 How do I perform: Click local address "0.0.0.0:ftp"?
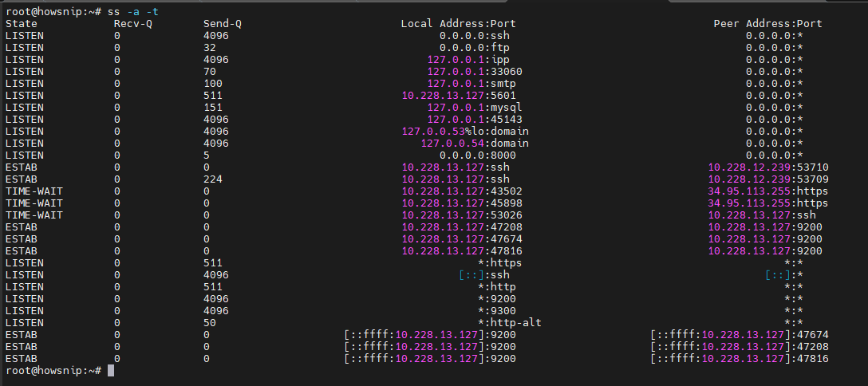pos(475,48)
